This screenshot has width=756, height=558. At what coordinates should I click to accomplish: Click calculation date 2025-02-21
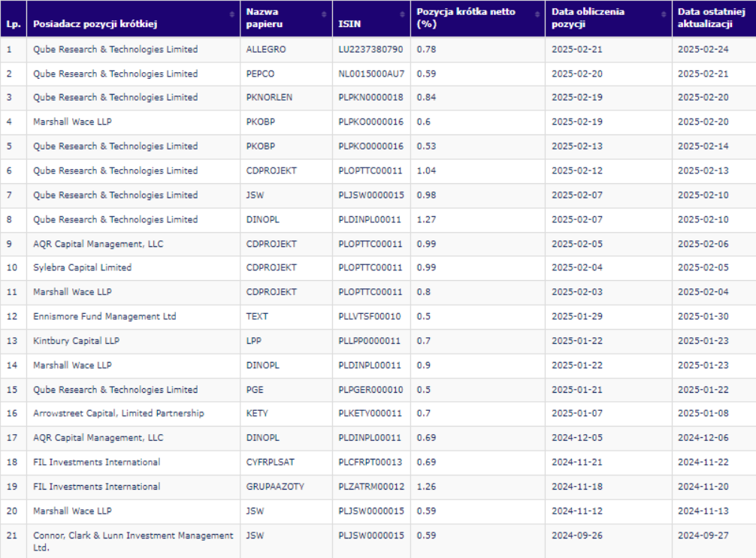click(x=576, y=49)
